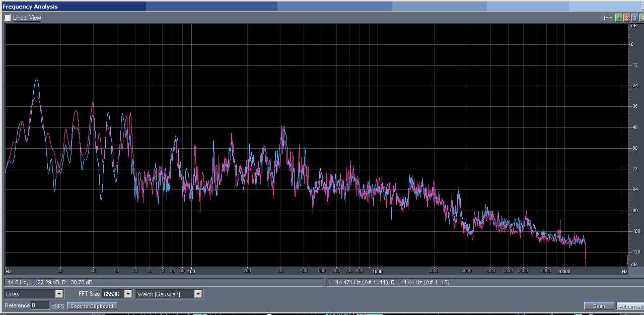Click the cursor readout showing 14.8 Hz
This screenshot has width=644, height=315.
point(50,282)
